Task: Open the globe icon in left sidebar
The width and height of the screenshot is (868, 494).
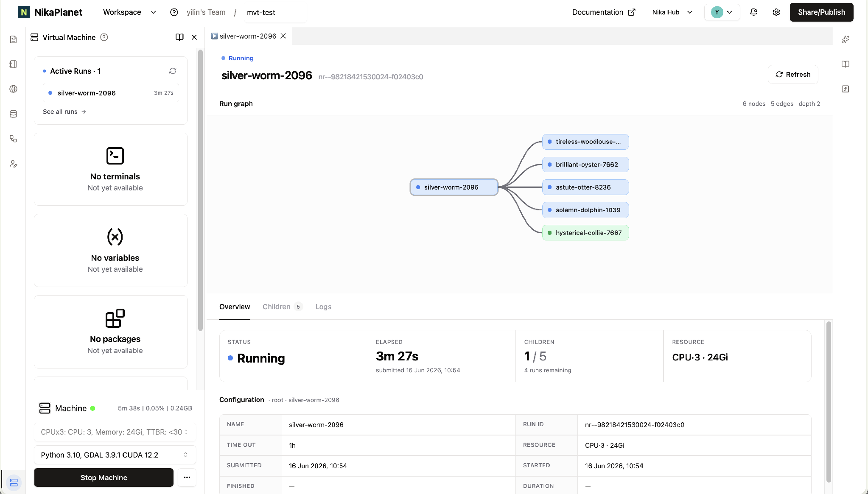Action: pyautogui.click(x=14, y=89)
